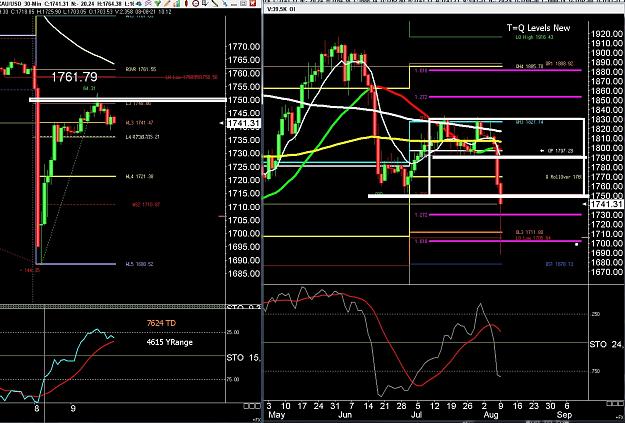This screenshot has width=625, height=423.
Task: Click the 'Jun' month label on date axis
Action: click(x=345, y=415)
